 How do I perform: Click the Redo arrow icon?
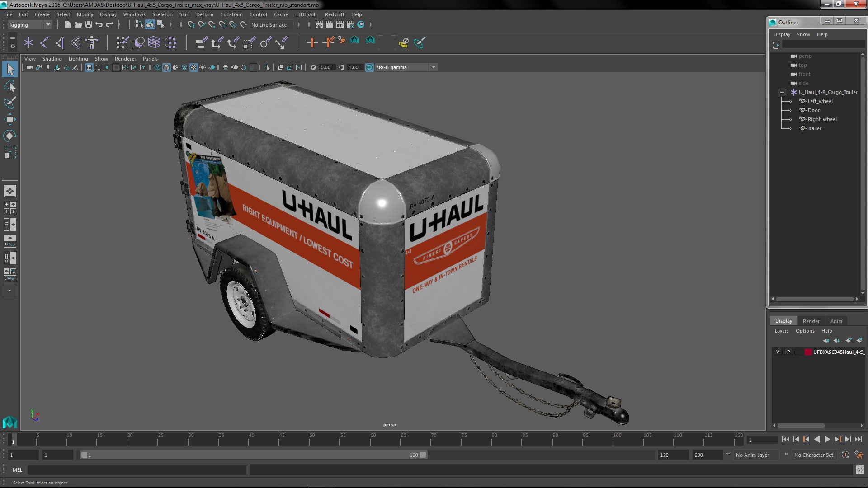point(109,25)
